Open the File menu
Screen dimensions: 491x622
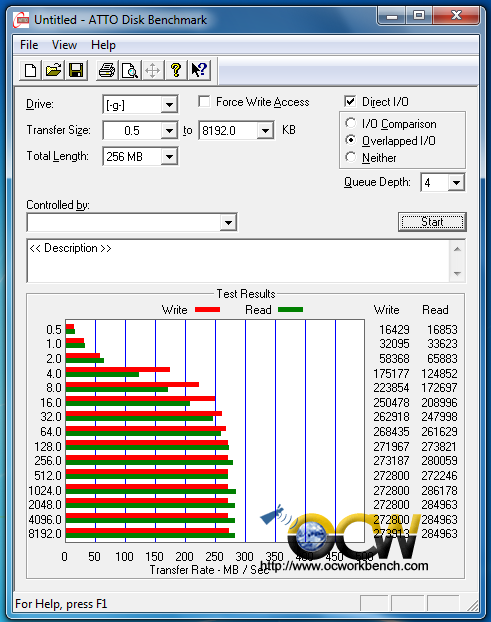(x=29, y=45)
